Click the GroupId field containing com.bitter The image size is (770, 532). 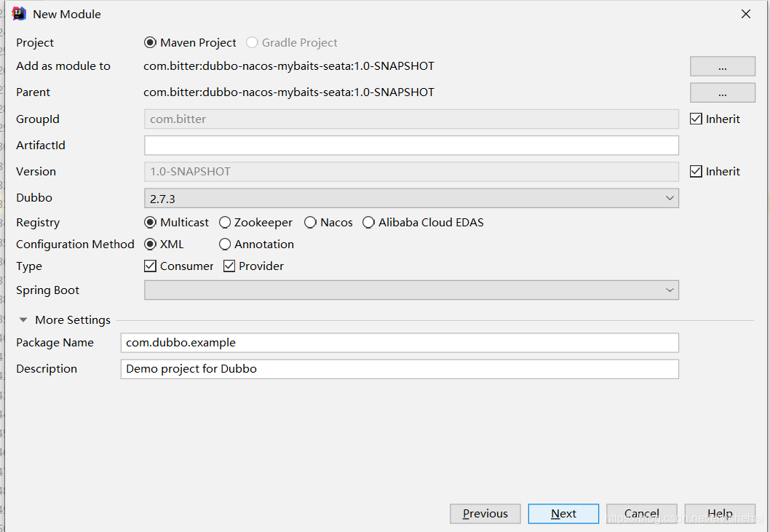point(411,119)
